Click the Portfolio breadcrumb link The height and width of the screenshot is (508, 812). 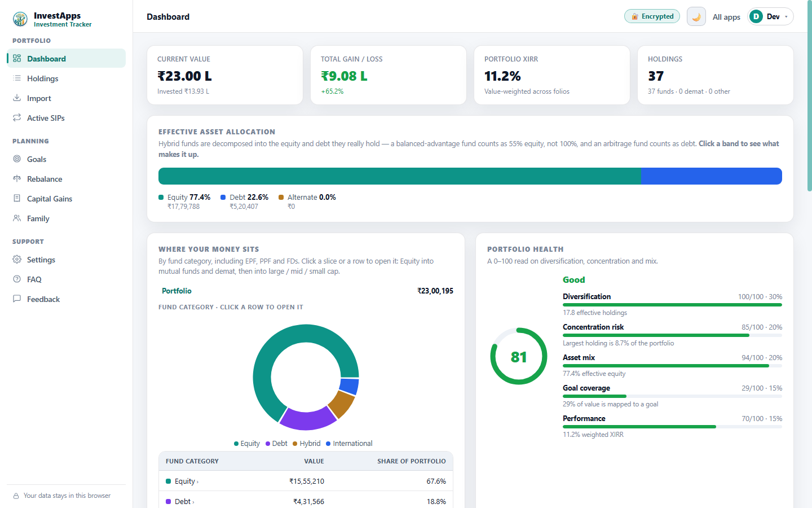click(x=176, y=291)
